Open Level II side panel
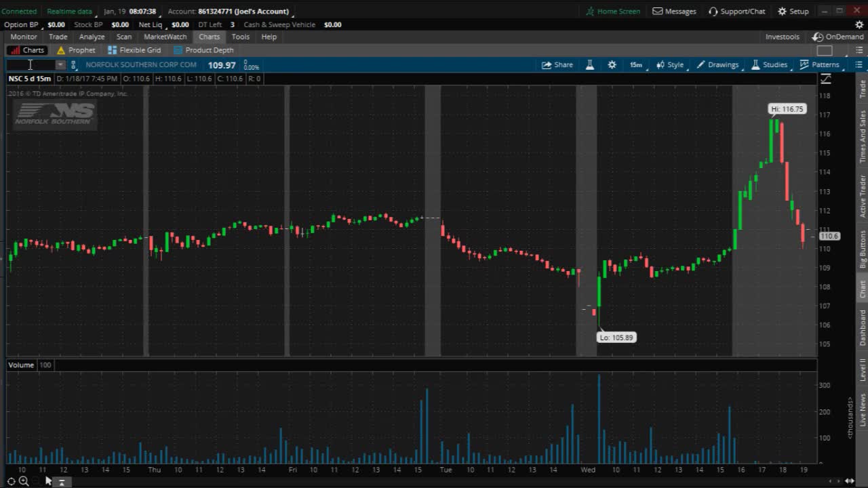Screen dimensions: 868x488 tap(863, 370)
